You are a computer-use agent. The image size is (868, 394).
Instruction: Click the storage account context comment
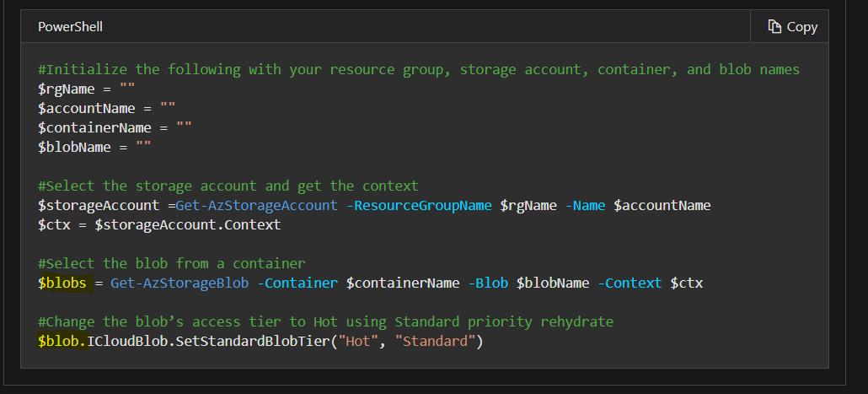(228, 186)
